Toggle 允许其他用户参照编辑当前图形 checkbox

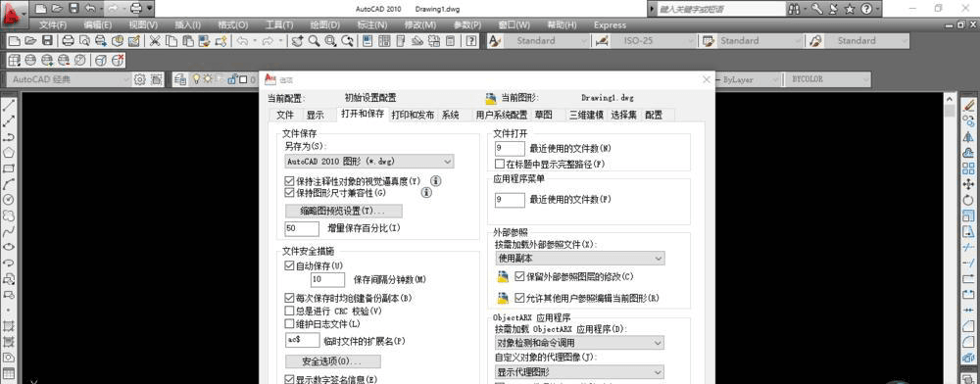pos(520,298)
